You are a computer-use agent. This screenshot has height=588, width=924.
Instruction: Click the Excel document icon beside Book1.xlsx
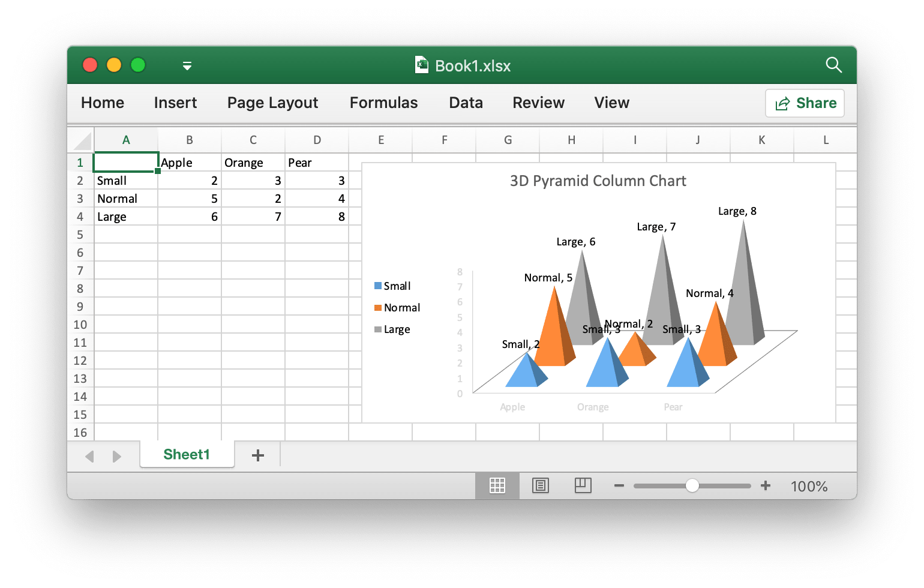(421, 65)
